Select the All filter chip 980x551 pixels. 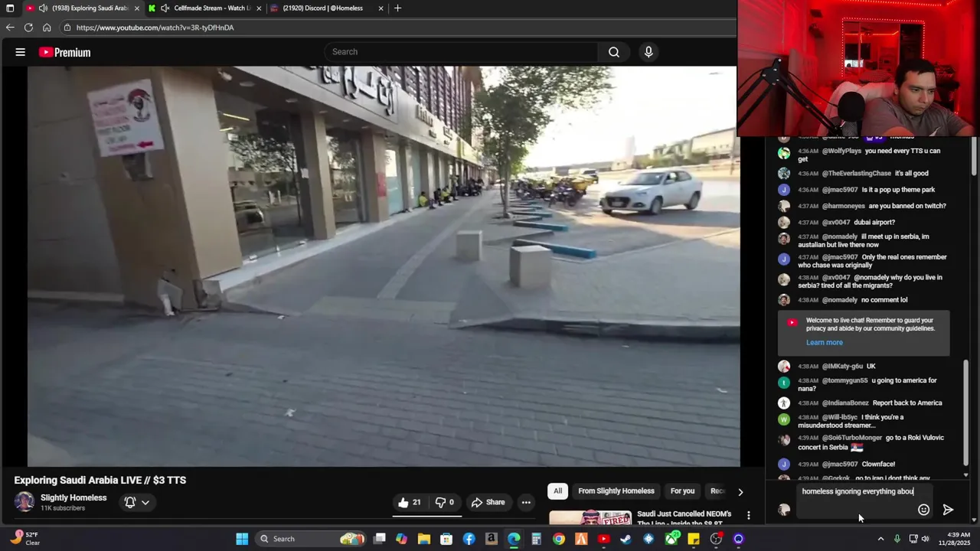(x=557, y=491)
